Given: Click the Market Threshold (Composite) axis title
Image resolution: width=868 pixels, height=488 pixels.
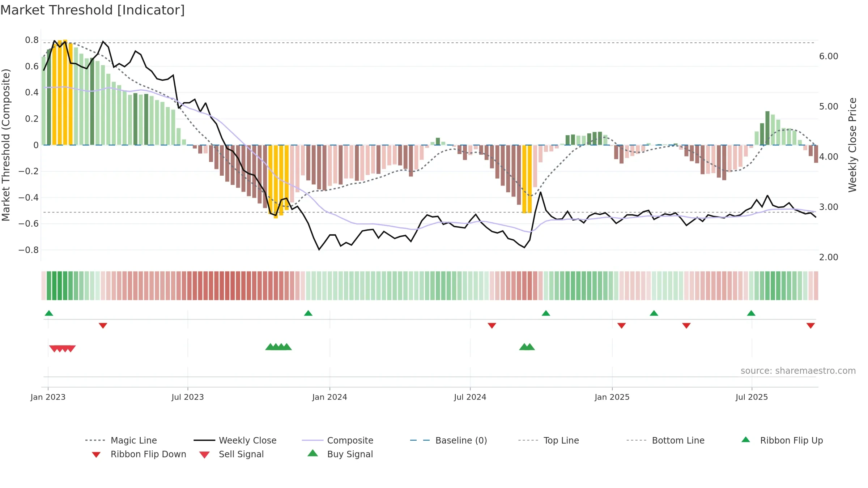Looking at the screenshot, I should point(6,145).
